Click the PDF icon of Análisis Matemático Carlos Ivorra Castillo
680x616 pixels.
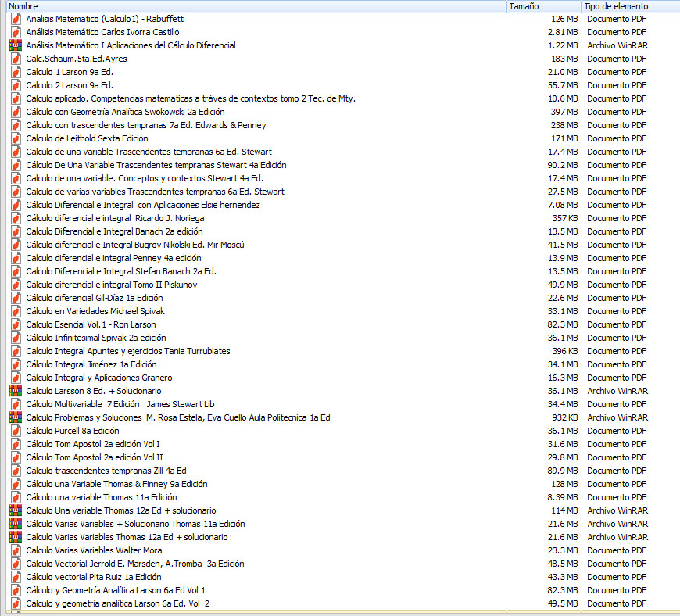(x=16, y=32)
